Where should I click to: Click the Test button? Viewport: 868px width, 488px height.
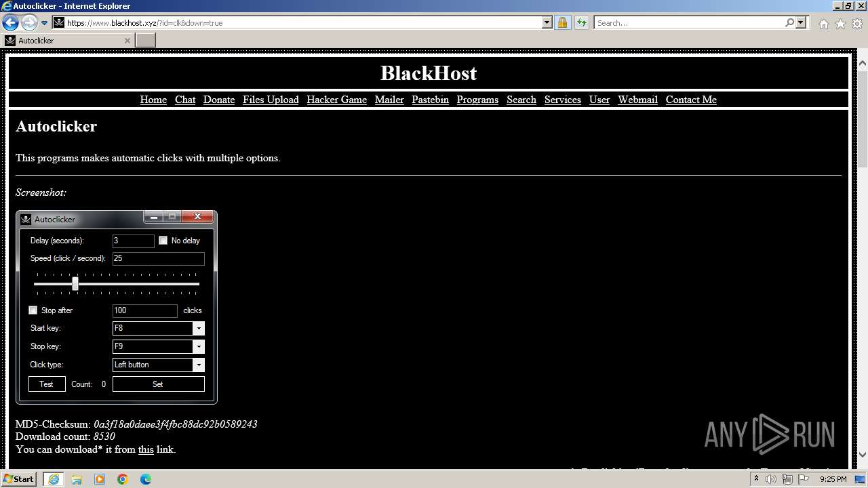pos(47,384)
